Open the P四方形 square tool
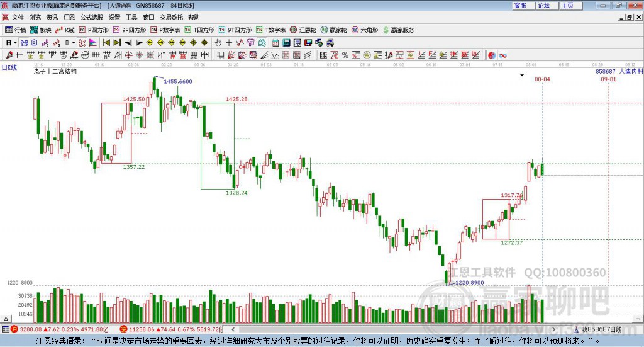Screen dimensions: 644x347 pyautogui.click(x=94, y=30)
